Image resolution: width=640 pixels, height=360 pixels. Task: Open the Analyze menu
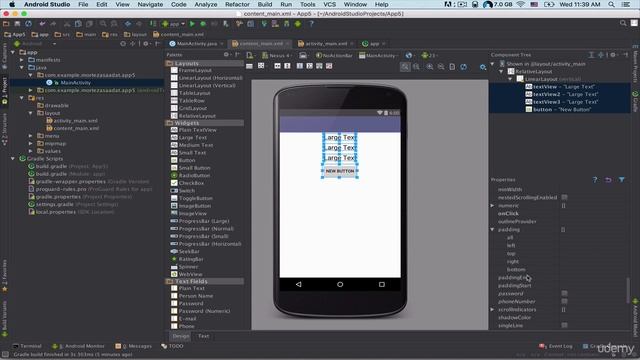[205, 4]
